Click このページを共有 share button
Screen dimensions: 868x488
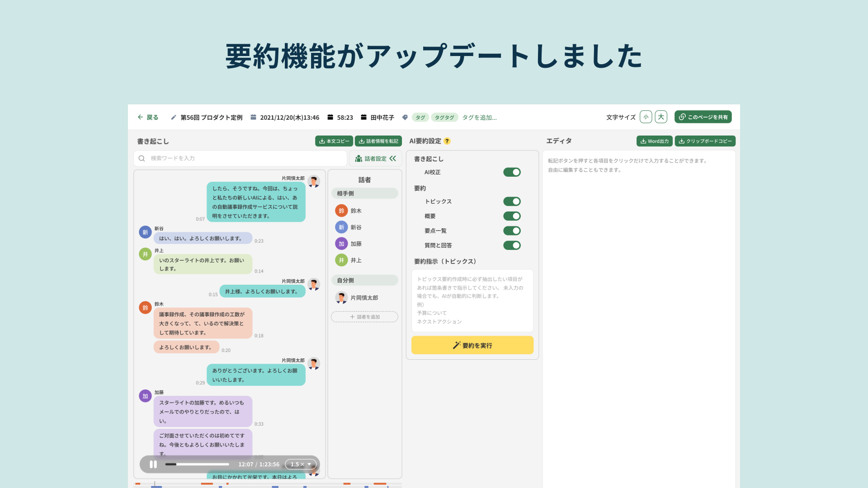point(703,117)
